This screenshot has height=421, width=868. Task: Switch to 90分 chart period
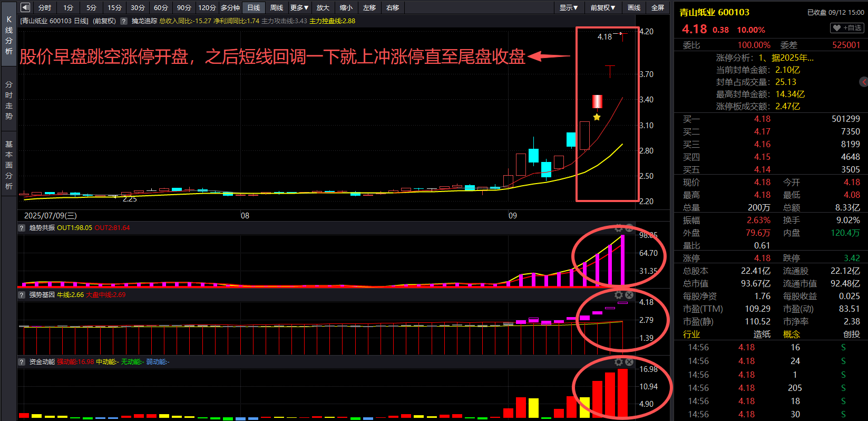(184, 7)
